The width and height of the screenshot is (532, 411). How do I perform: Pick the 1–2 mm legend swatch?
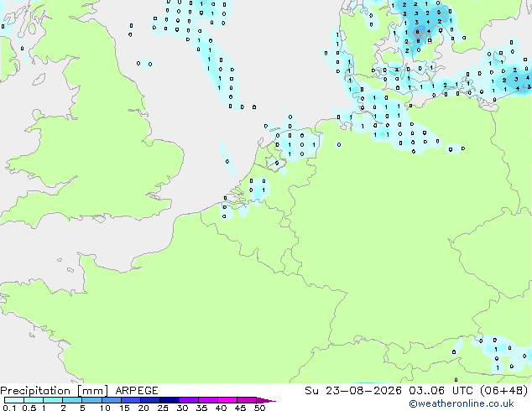point(53,400)
